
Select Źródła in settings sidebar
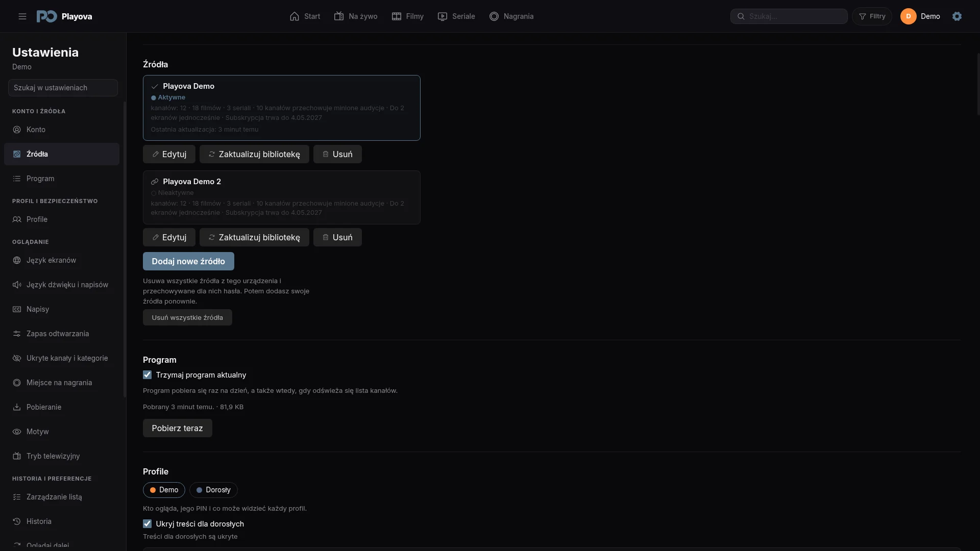62,154
